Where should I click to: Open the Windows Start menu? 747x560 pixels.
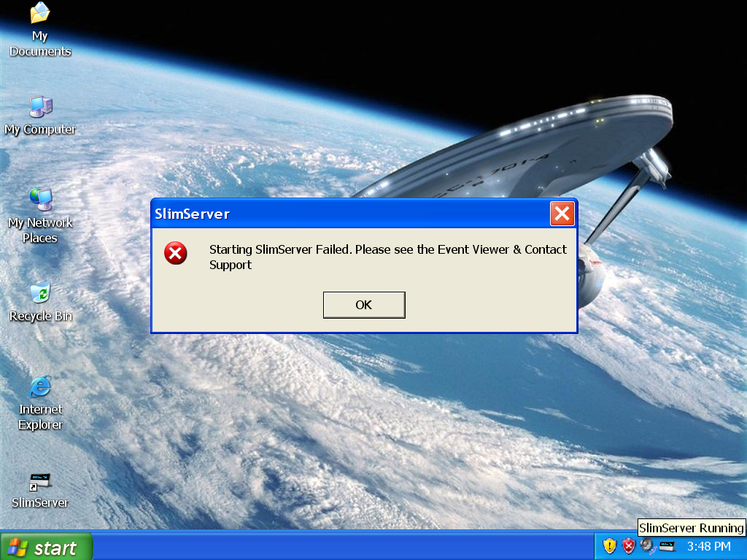47,547
